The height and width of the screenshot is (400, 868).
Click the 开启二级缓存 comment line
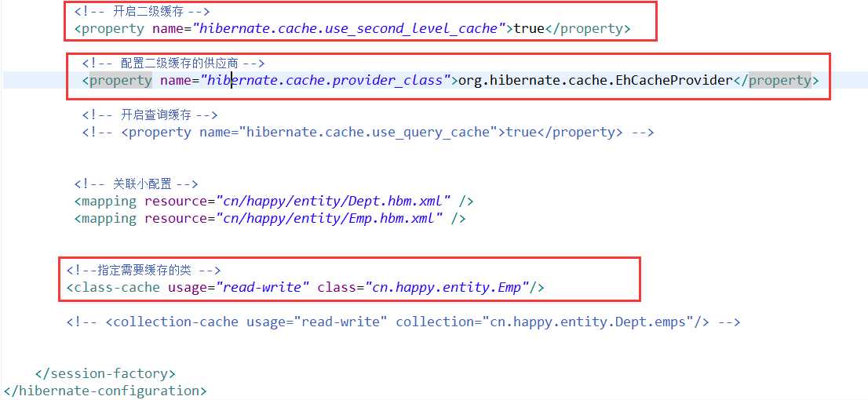pos(142,12)
